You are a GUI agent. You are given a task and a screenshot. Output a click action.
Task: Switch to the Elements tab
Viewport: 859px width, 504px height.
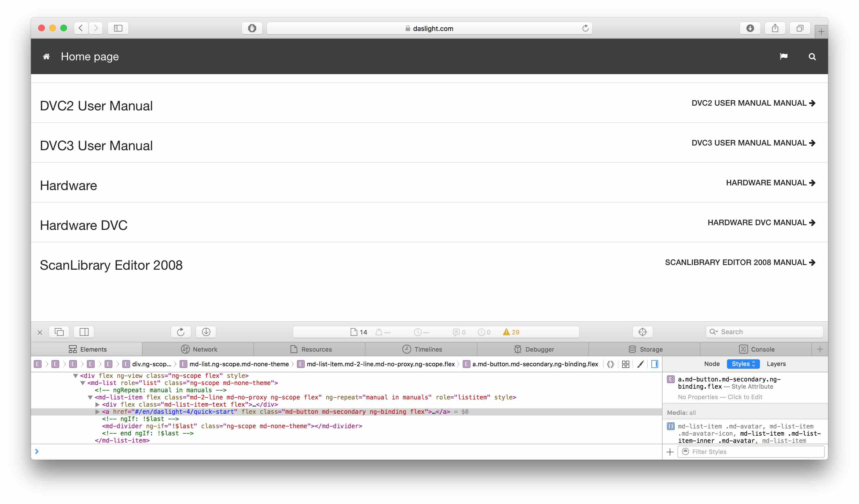tap(87, 349)
